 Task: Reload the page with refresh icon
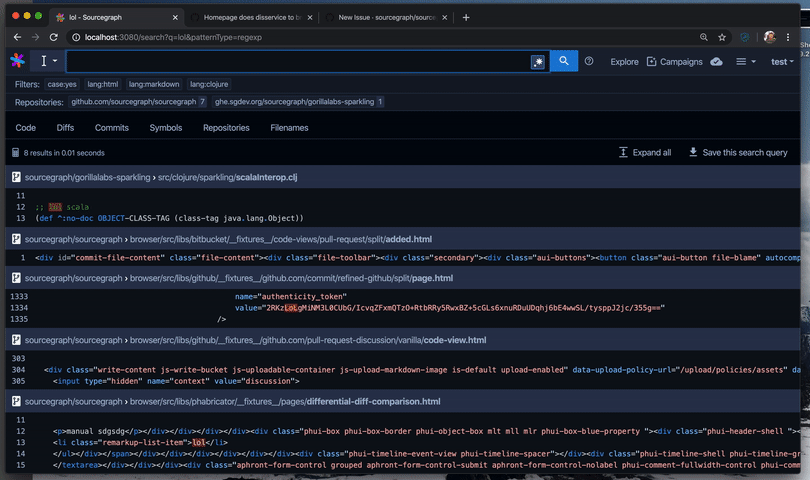tap(53, 37)
